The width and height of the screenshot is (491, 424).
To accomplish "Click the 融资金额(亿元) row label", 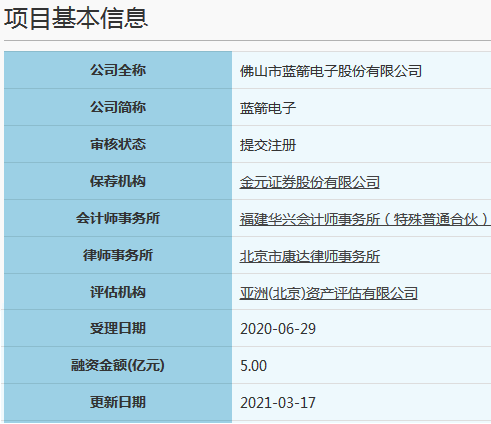I will pos(118,365).
